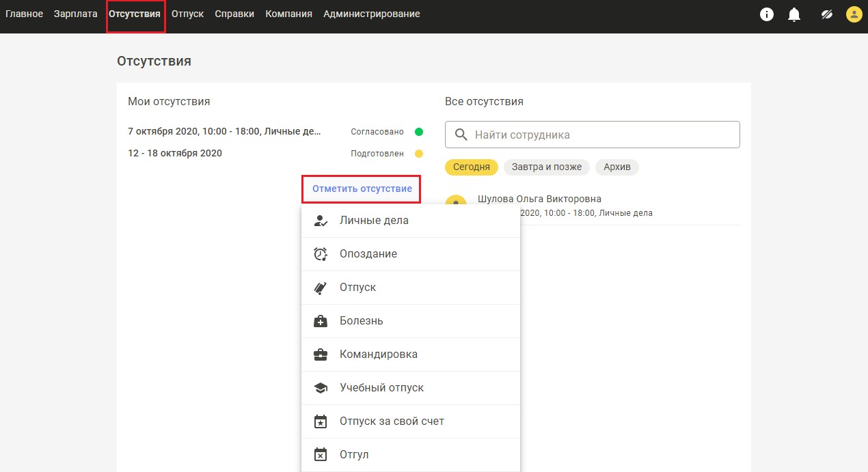Choose Учебный отпуск option
The image size is (868, 472).
[x=411, y=388]
